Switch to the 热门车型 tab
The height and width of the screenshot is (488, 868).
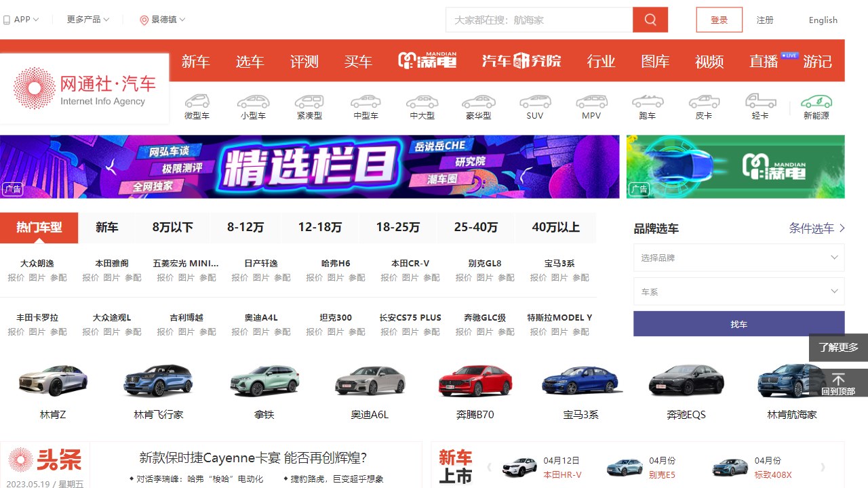click(39, 228)
